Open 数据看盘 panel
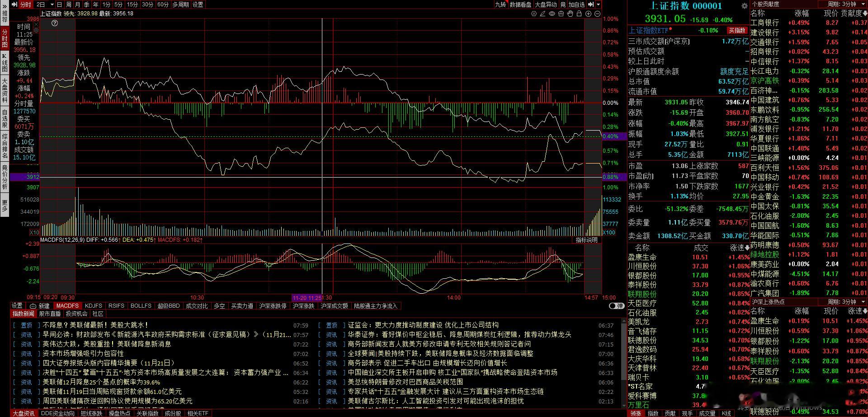 coord(520,5)
